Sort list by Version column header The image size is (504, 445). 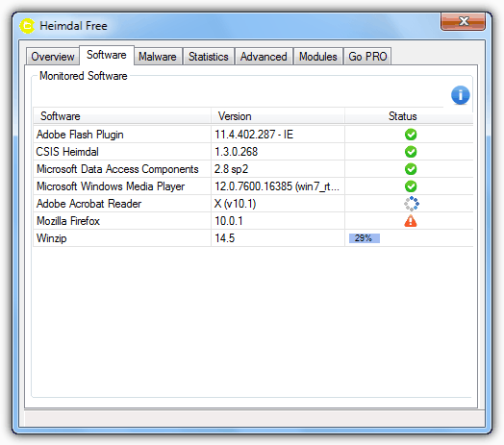tap(278, 116)
